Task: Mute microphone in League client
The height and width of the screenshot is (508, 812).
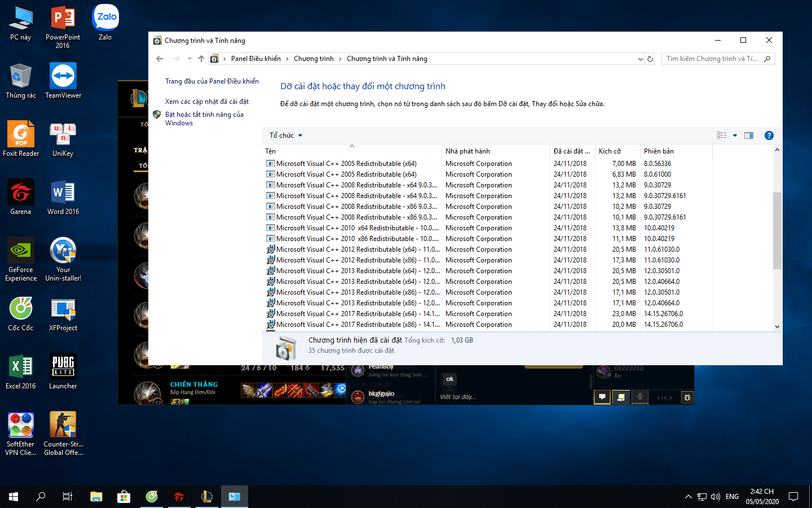Action: coord(639,397)
